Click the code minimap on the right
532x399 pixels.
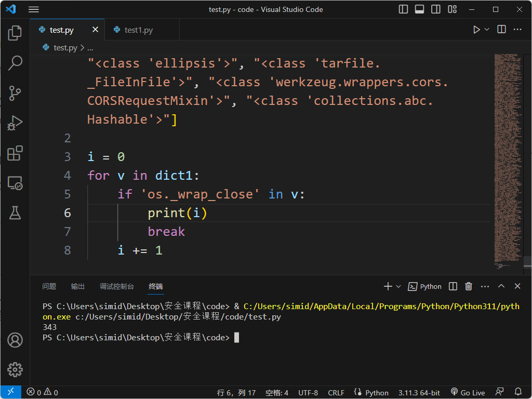(x=507, y=156)
